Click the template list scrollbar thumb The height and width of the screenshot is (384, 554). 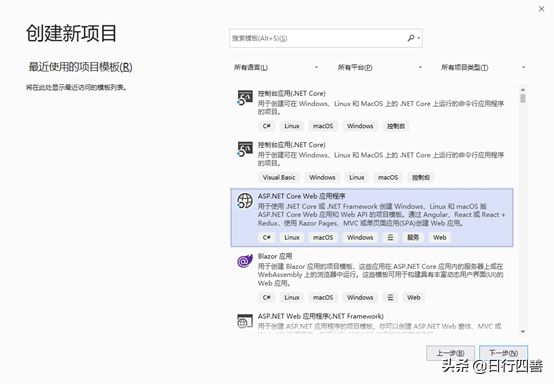pos(523,98)
